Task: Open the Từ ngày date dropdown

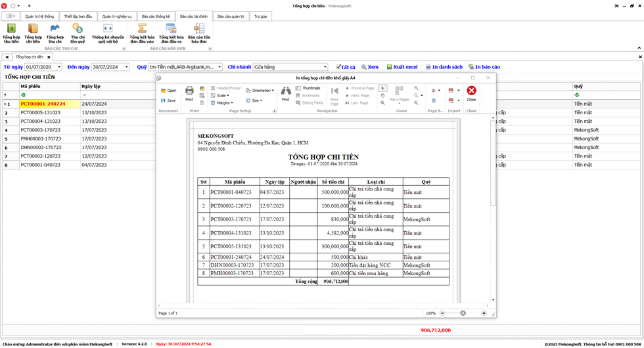Action: [x=59, y=67]
